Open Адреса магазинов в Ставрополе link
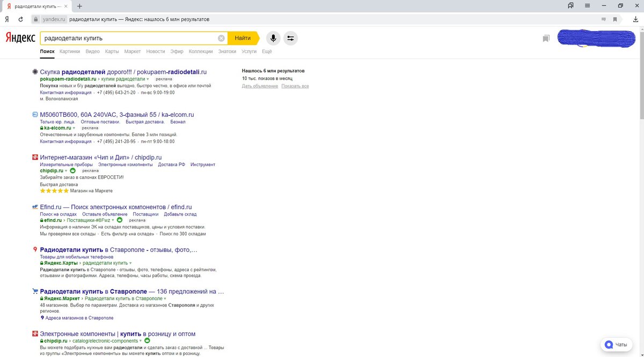 coord(79,318)
